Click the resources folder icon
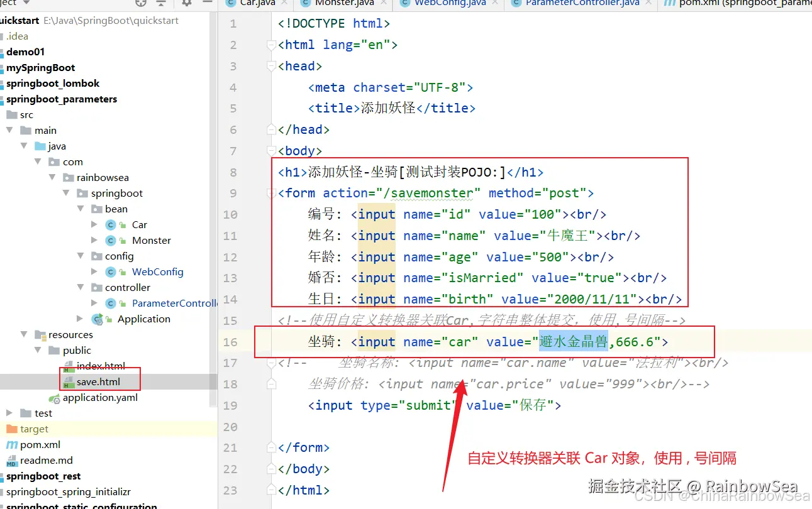 tap(40, 335)
